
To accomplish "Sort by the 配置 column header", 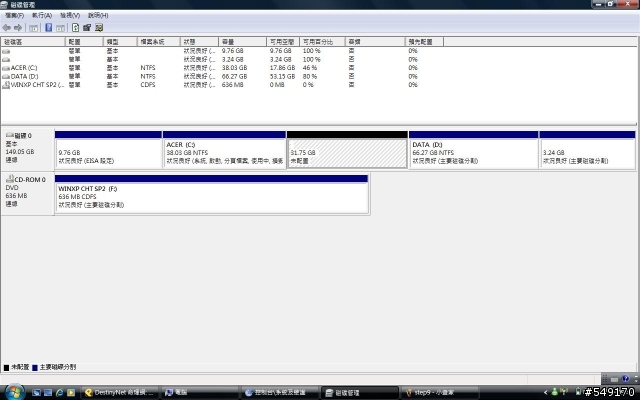I will (x=84, y=42).
